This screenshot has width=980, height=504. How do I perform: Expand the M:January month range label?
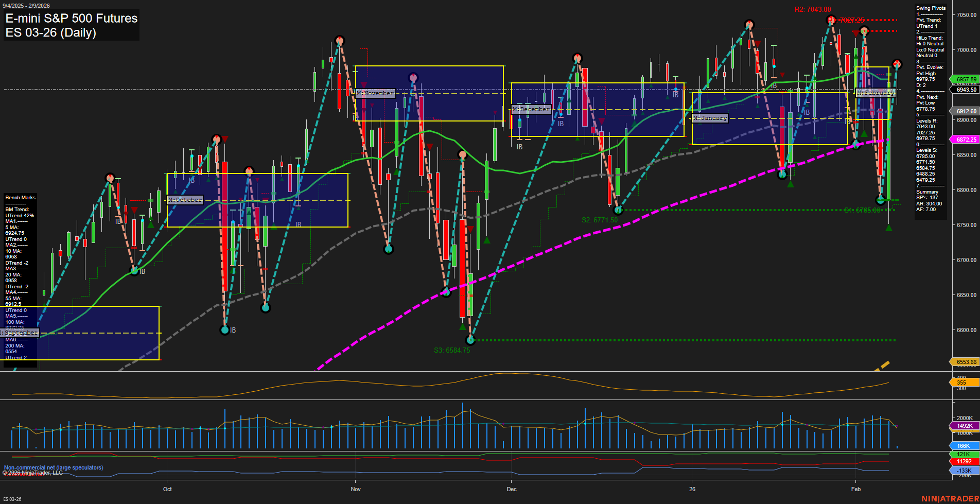711,117
